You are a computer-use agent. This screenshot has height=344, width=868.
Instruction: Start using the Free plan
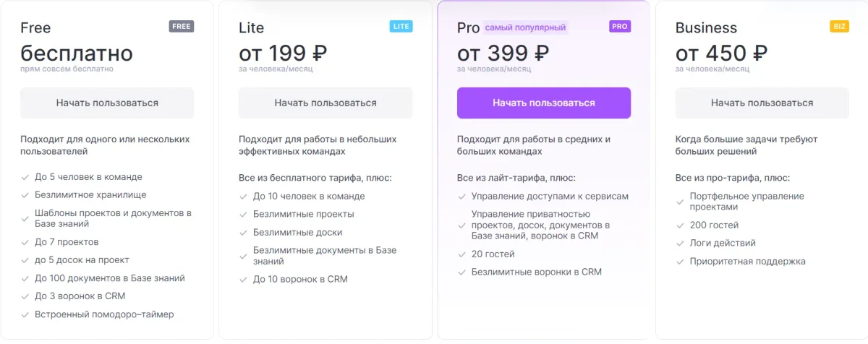click(107, 103)
